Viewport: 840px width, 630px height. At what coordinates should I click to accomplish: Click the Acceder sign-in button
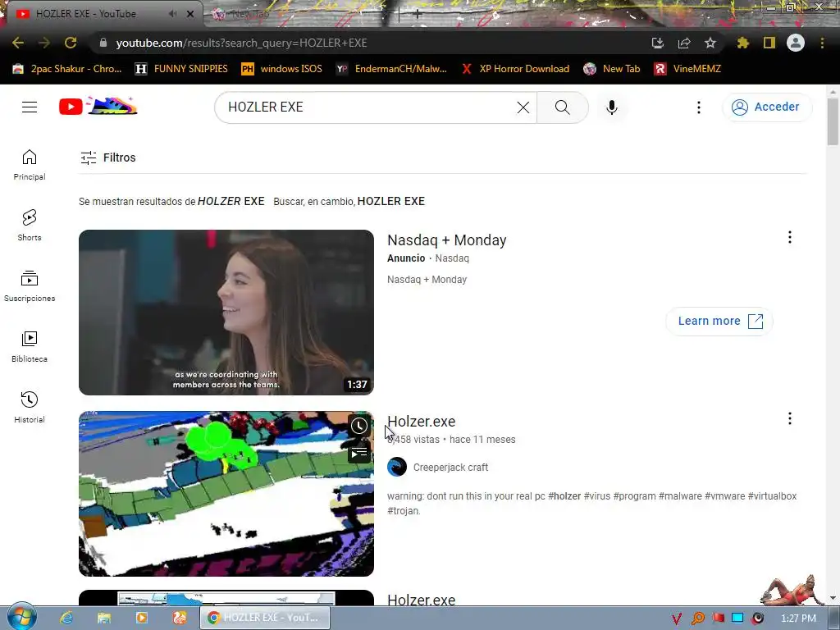[x=767, y=107]
